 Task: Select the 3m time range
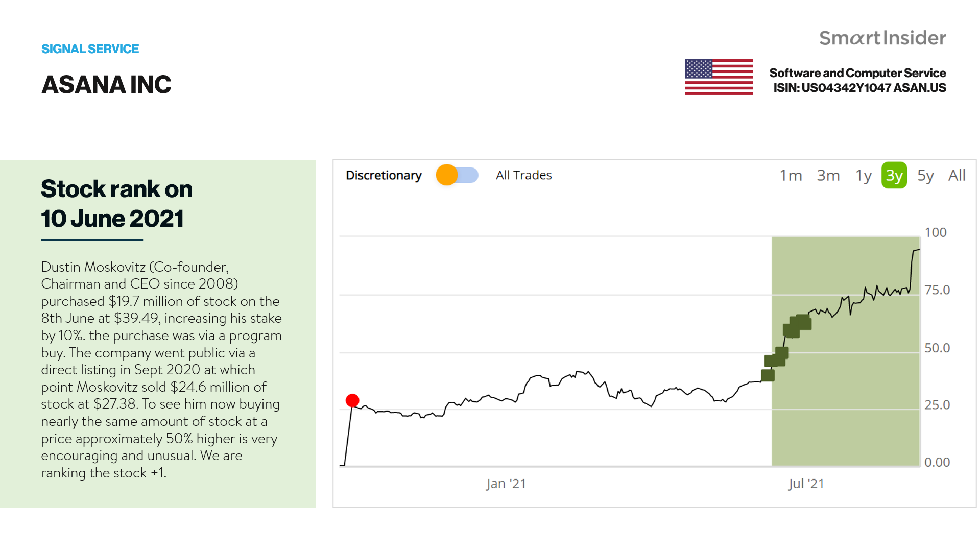pos(828,176)
